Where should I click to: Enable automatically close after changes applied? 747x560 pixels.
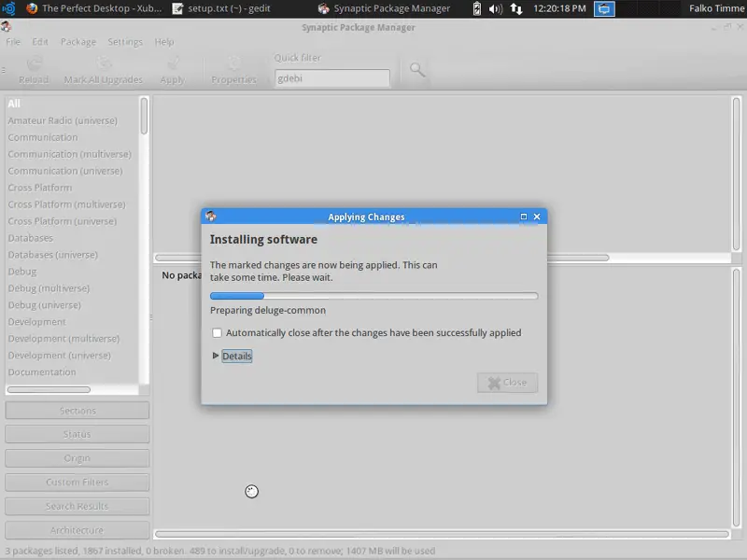[x=217, y=333]
